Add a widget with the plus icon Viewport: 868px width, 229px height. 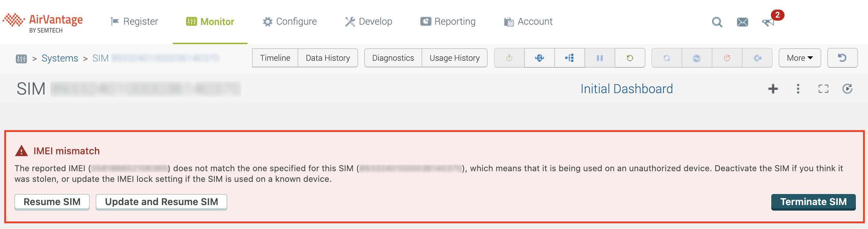(x=773, y=89)
